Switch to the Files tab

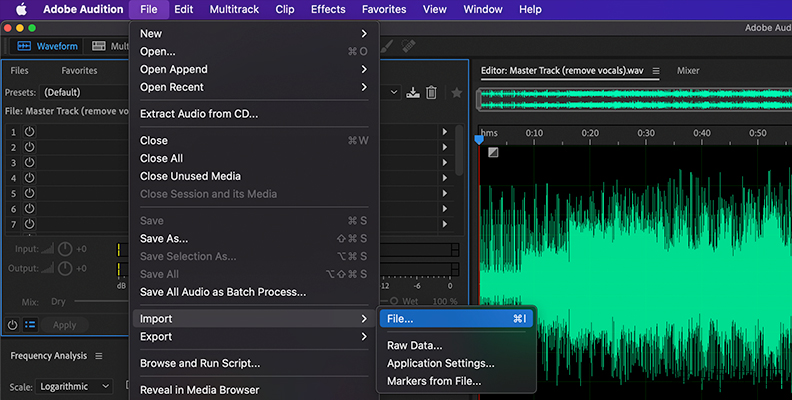click(19, 71)
